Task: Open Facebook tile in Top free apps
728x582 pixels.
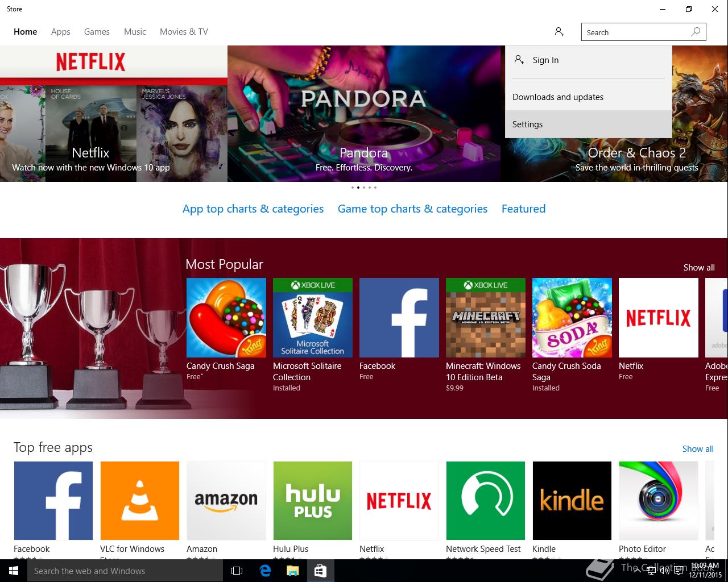Action: 53,501
